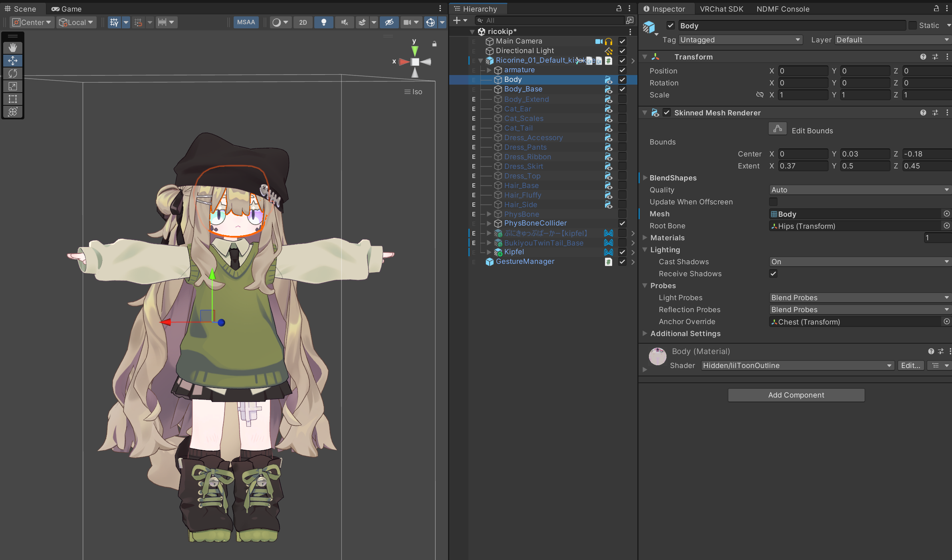This screenshot has height=560, width=952.
Task: Enable the Cat_Ear object checkbox
Action: [622, 109]
